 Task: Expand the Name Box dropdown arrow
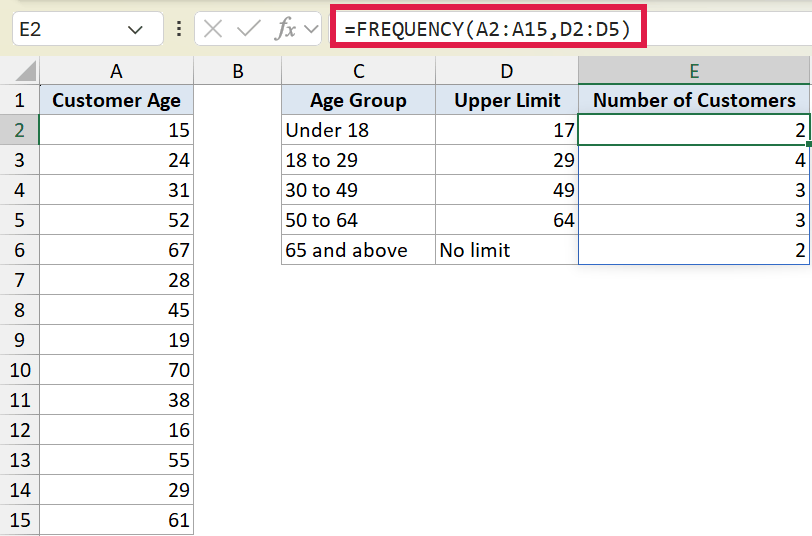[135, 30]
